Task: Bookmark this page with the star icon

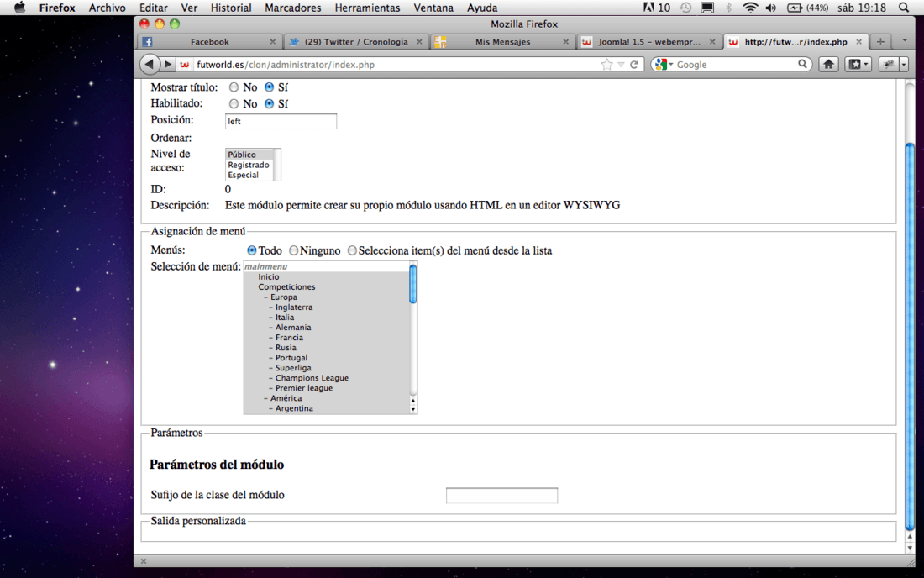Action: [606, 64]
